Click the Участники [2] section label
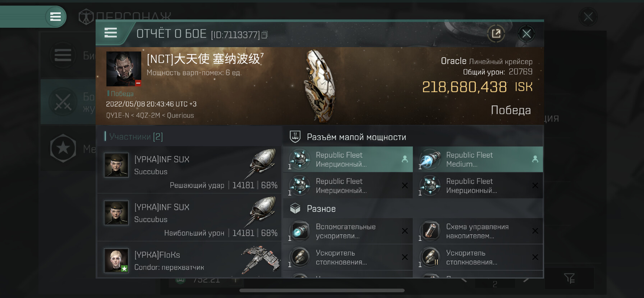644x298 pixels. (x=136, y=137)
